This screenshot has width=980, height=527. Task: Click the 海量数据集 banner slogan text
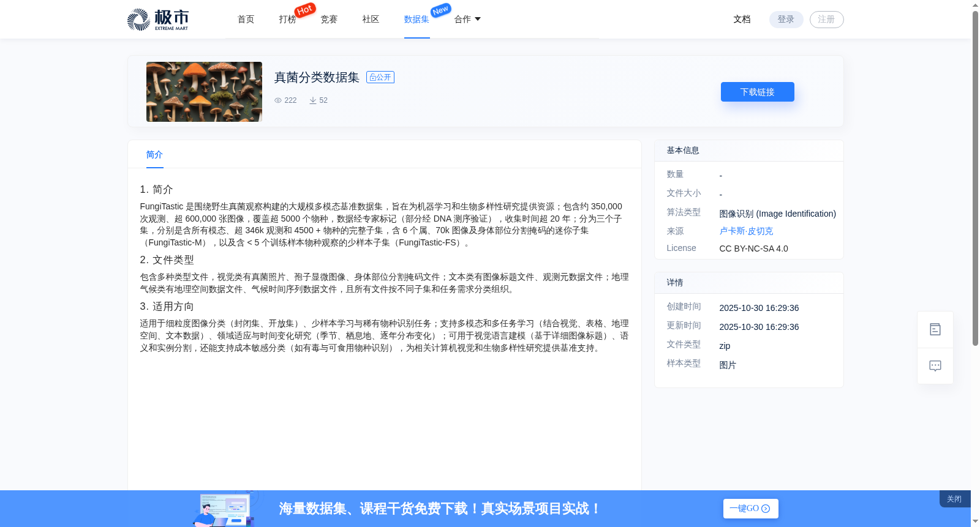[440, 509]
